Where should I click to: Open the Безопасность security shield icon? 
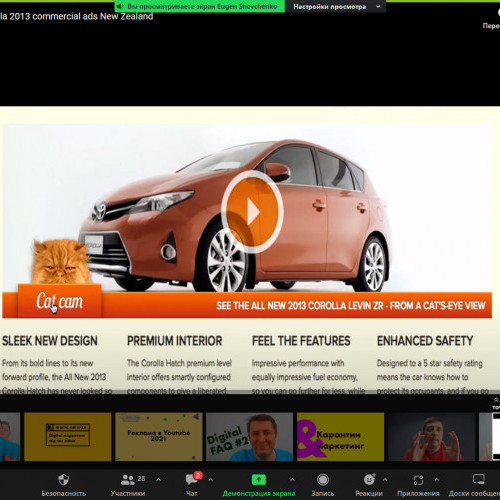(63, 480)
